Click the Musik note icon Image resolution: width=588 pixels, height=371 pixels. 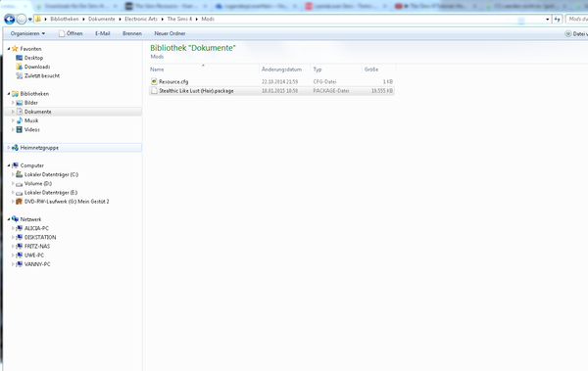point(20,120)
